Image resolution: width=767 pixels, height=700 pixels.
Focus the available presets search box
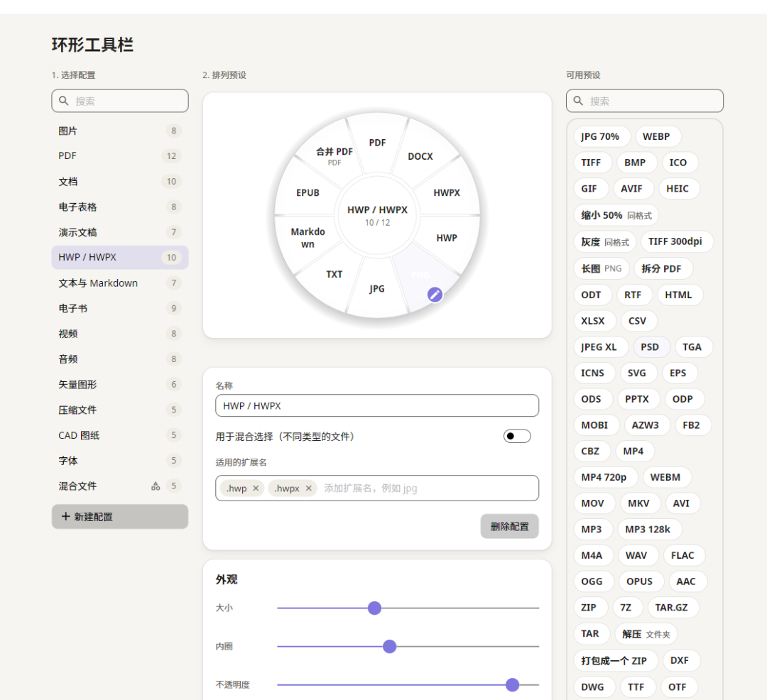tap(645, 101)
